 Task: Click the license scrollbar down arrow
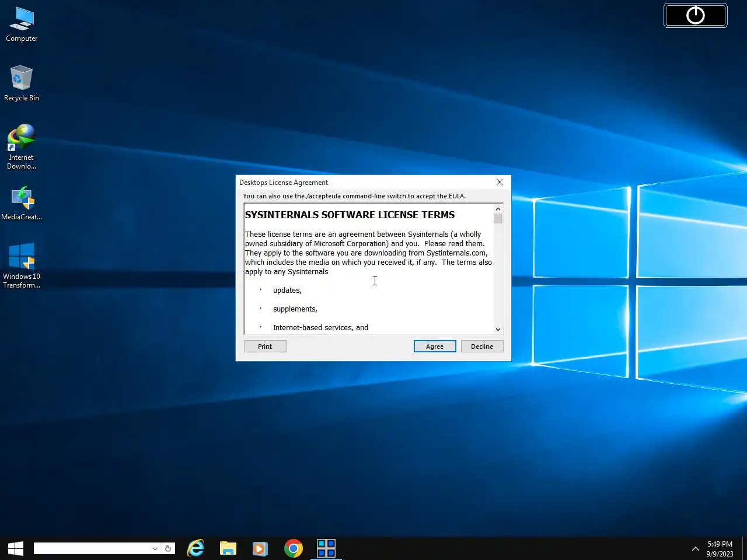pos(498,329)
